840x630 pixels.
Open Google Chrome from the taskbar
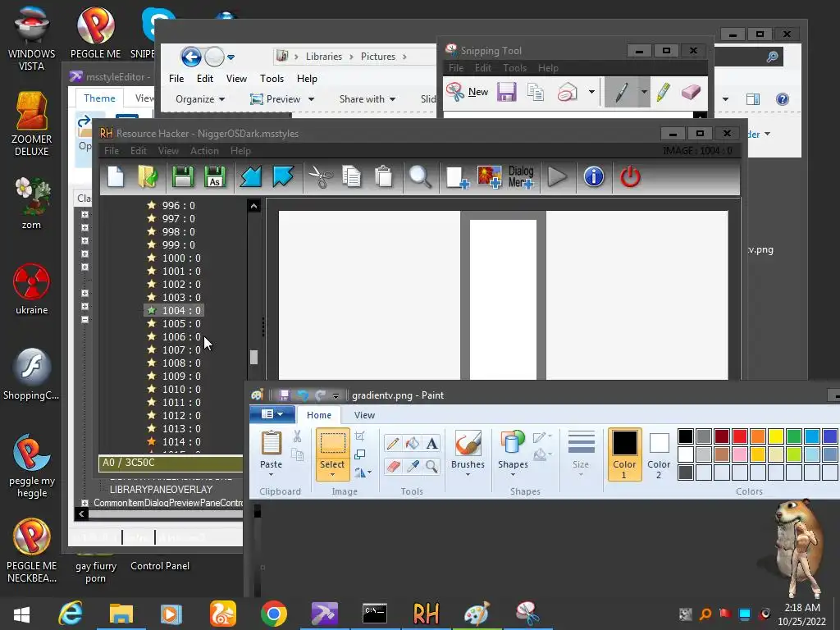(274, 614)
